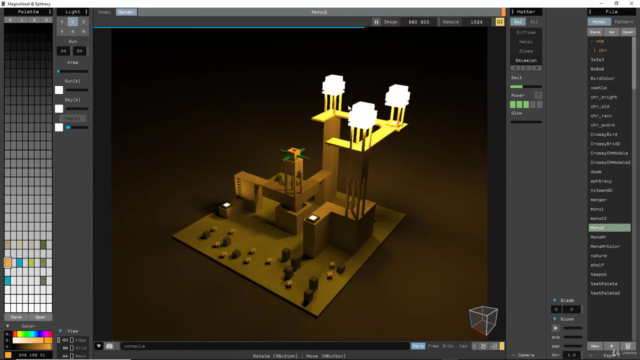Click the yellow square at bottom bar end

(502, 346)
